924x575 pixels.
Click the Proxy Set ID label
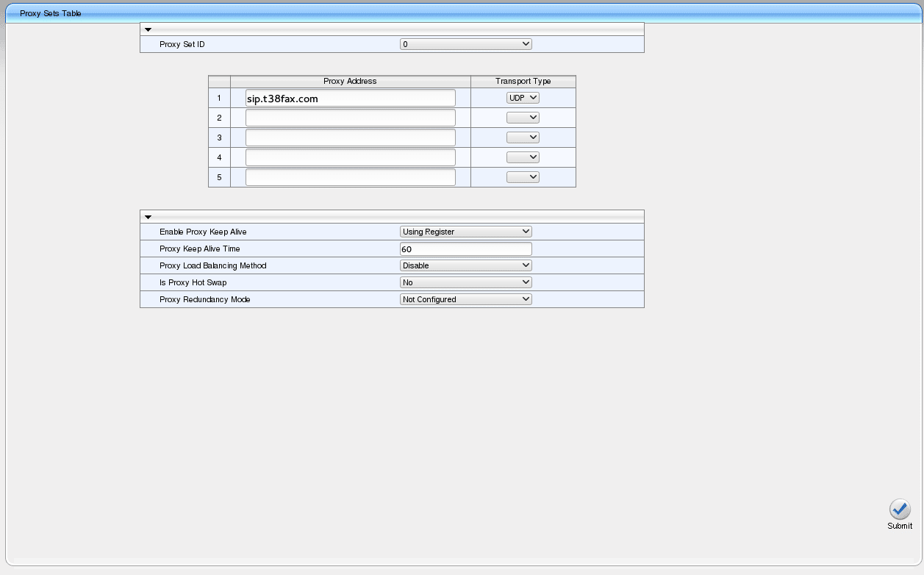point(182,44)
